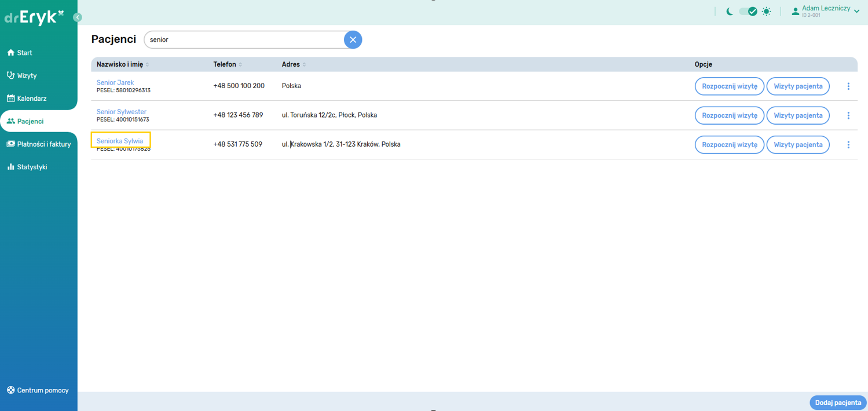Collapse the left sidebar panel

pos(78,17)
